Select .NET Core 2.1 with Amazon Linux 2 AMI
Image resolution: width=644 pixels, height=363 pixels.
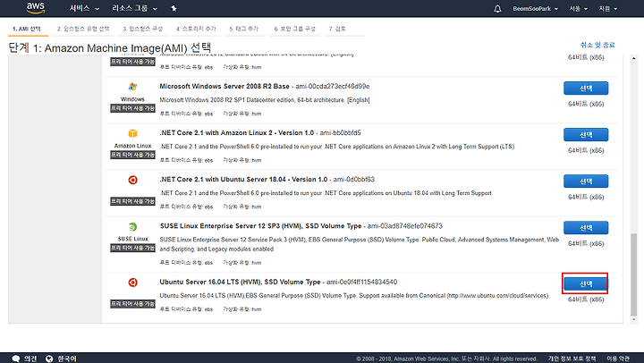[586, 134]
